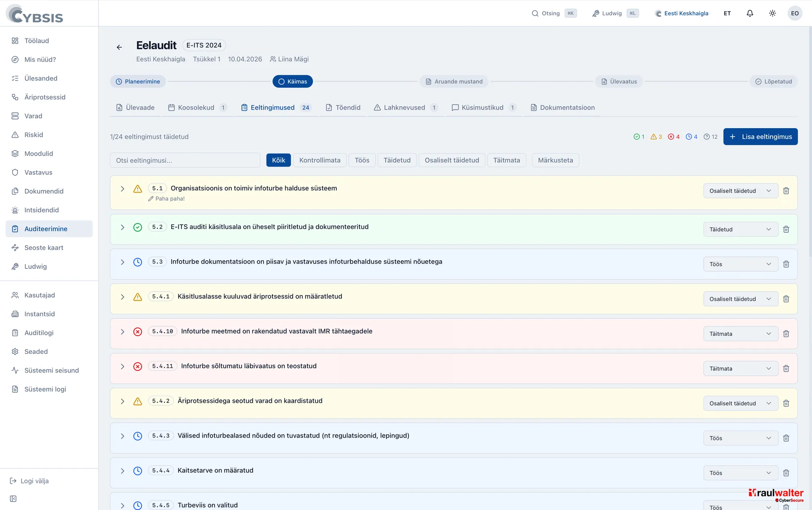Viewport: 812px width, 510px height.
Task: Open Süsteemi seisund in the sidebar
Action: pyautogui.click(x=49, y=370)
